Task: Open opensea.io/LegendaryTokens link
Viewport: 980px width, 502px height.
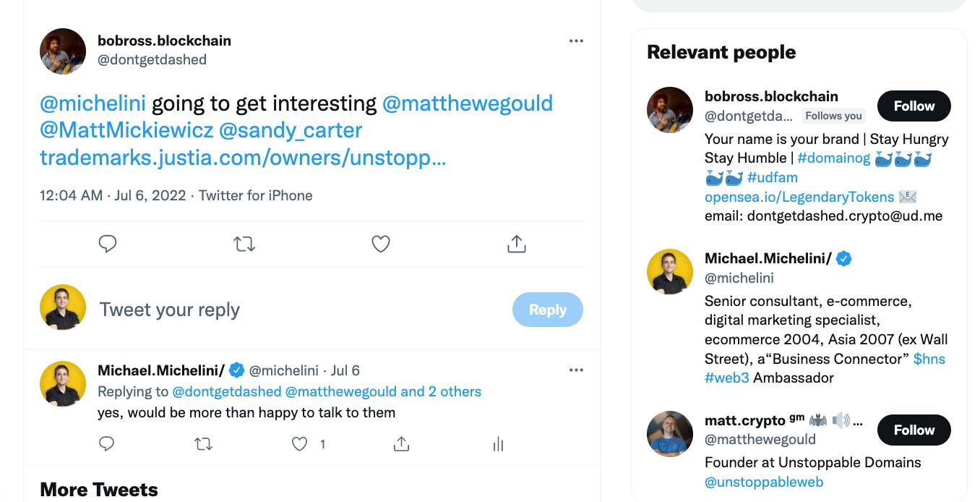Action: (x=799, y=197)
